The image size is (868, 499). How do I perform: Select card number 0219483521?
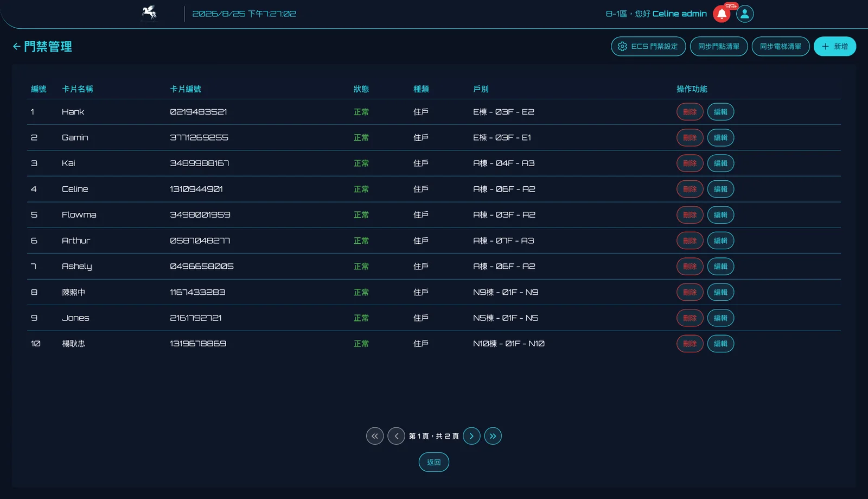pyautogui.click(x=199, y=112)
